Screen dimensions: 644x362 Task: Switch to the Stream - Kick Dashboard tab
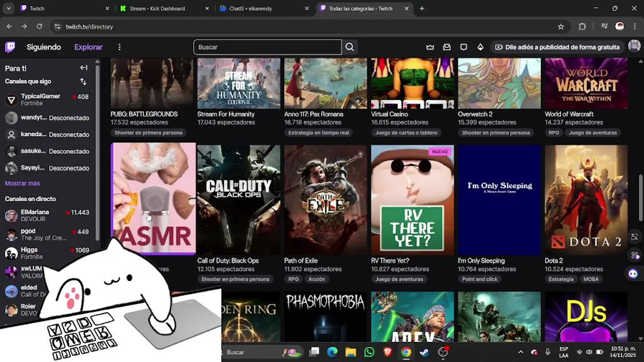[164, 9]
